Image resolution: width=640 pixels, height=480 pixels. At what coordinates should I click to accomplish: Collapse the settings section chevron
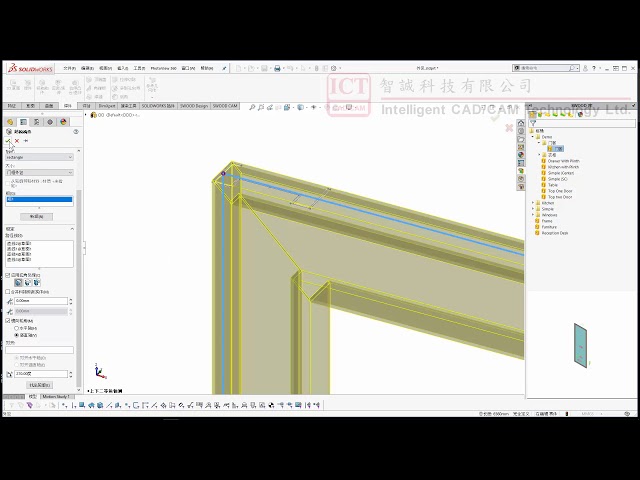click(x=72, y=229)
